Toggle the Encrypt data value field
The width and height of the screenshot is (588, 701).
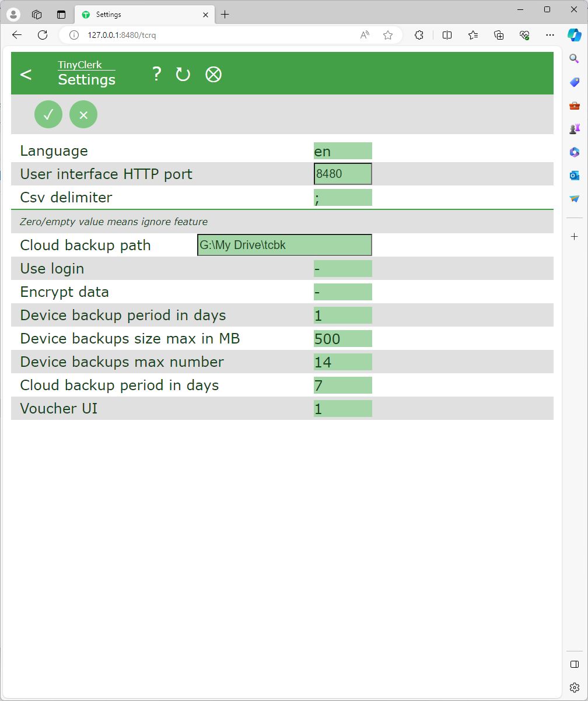(x=342, y=292)
